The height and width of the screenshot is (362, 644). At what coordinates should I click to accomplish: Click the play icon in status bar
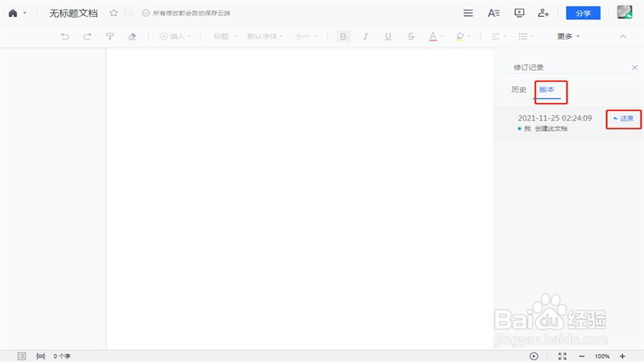point(534,356)
